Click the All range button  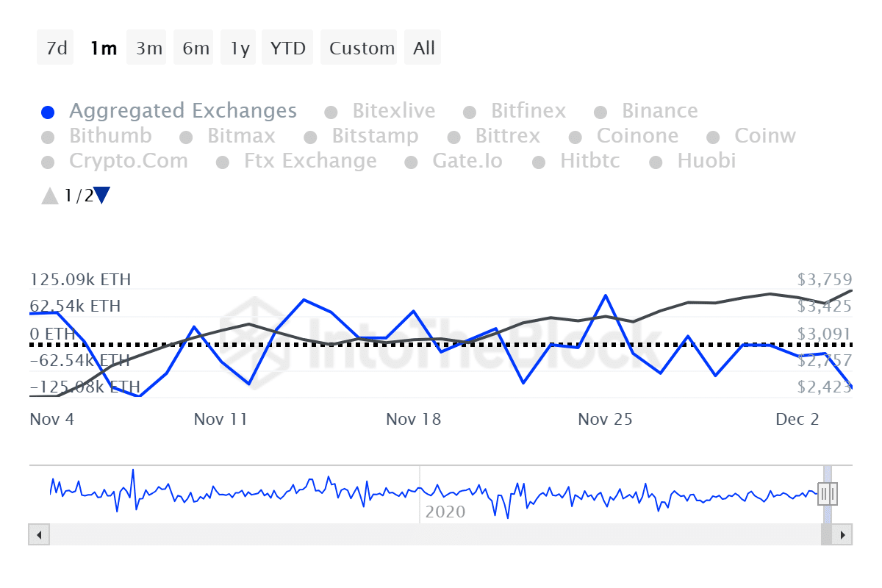tap(424, 49)
